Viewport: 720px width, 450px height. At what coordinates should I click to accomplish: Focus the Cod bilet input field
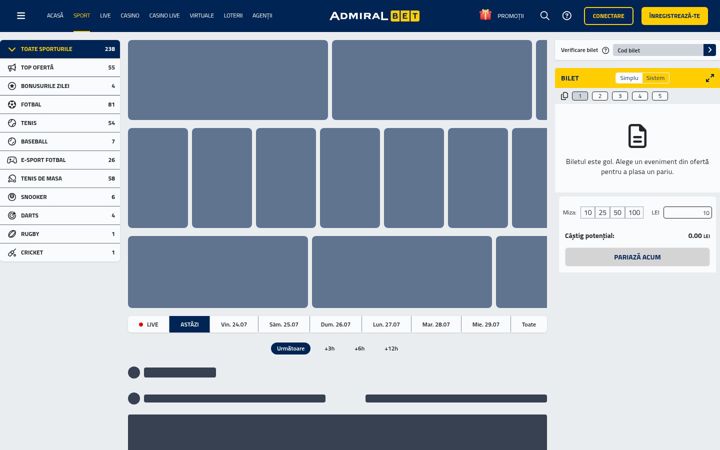658,50
